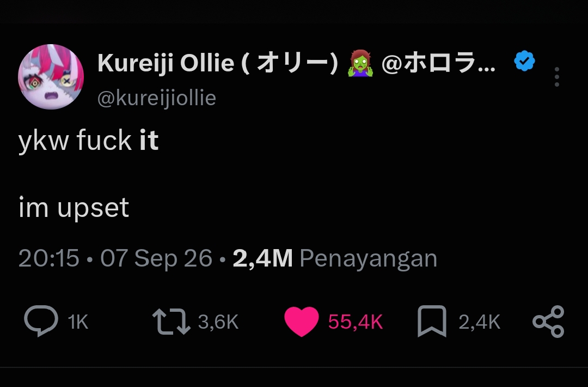Open the 1K replies count

78,322
